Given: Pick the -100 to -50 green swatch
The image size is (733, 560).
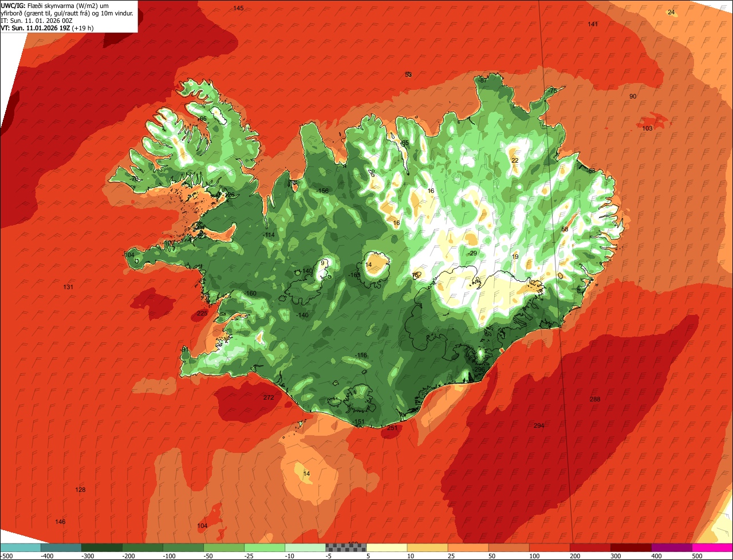Looking at the screenshot, I should point(183,547).
